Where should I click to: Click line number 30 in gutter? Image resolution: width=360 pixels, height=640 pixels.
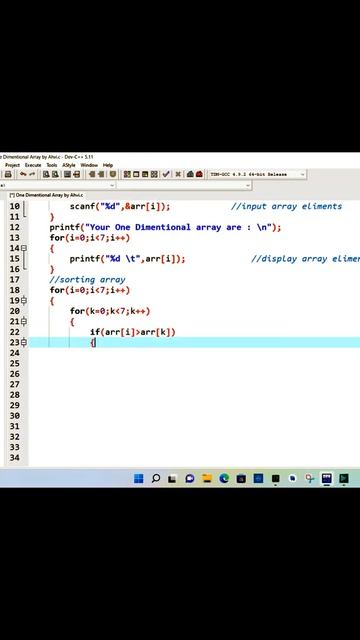pos(15,416)
